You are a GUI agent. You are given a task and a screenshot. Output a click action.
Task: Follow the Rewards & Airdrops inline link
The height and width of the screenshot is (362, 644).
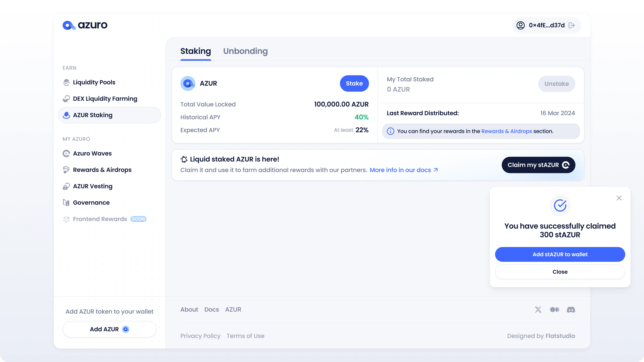coord(506,131)
